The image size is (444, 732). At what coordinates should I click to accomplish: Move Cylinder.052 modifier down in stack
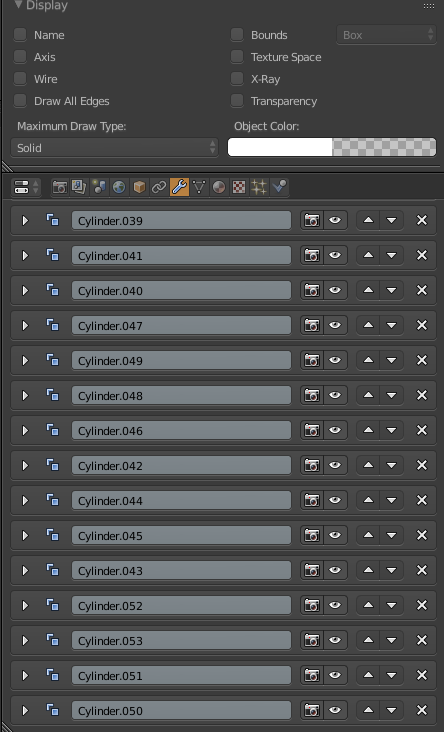tap(392, 605)
